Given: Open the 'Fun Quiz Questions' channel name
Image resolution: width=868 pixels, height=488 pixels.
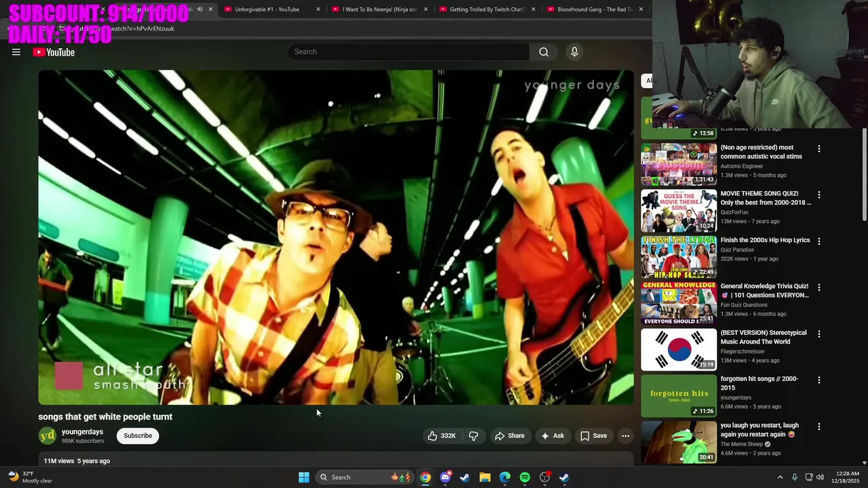Looking at the screenshot, I should [x=744, y=305].
